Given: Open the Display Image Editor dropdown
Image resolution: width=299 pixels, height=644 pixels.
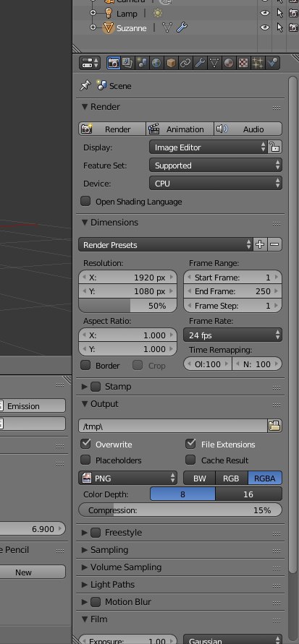Looking at the screenshot, I should pyautogui.click(x=208, y=147).
